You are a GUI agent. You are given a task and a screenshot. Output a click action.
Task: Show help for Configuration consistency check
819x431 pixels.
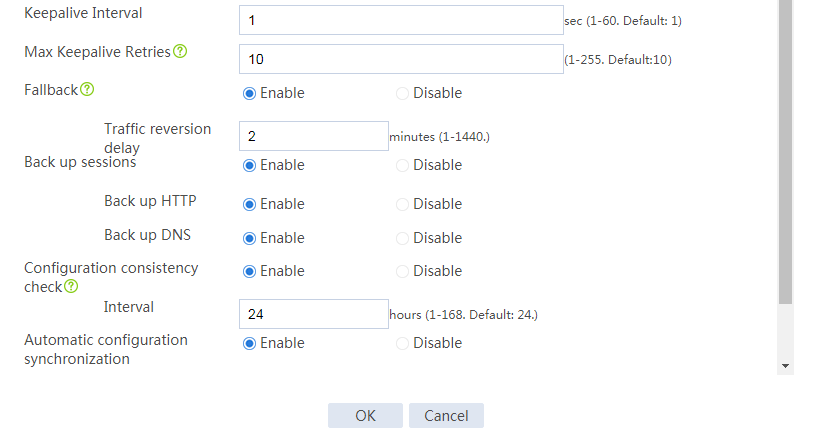click(x=71, y=286)
